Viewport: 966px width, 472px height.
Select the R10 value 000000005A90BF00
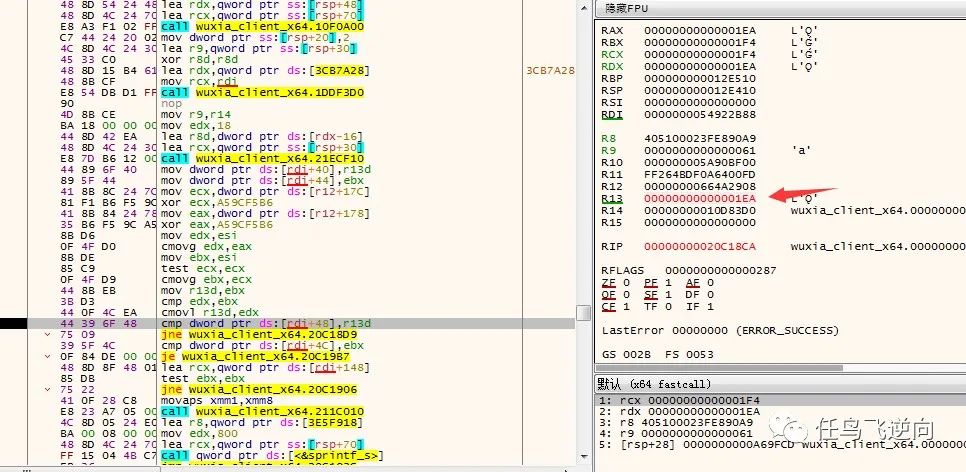click(x=700, y=163)
